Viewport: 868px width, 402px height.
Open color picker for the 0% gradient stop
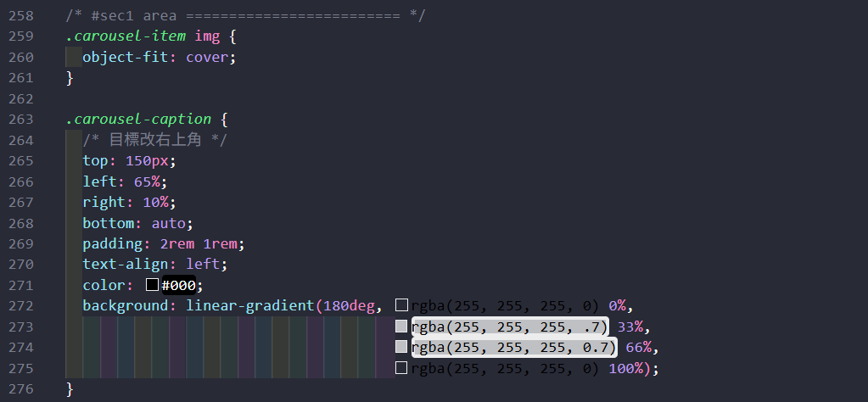(402, 305)
